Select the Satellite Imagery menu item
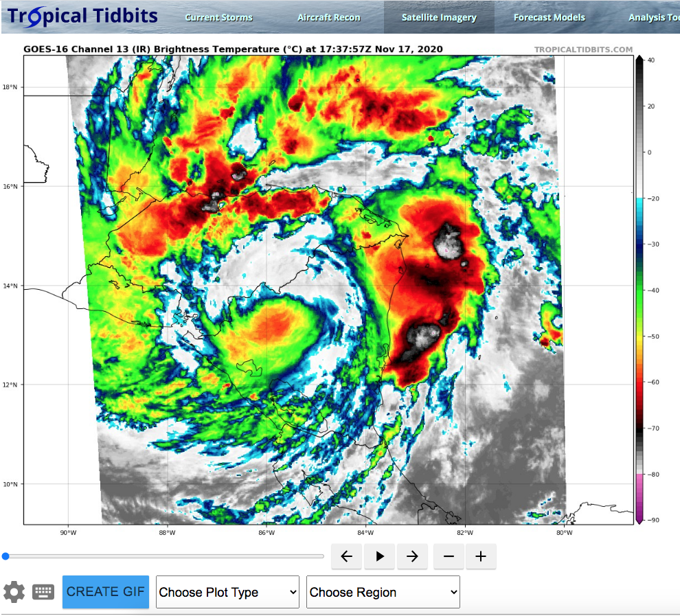The image size is (680, 616). [439, 18]
